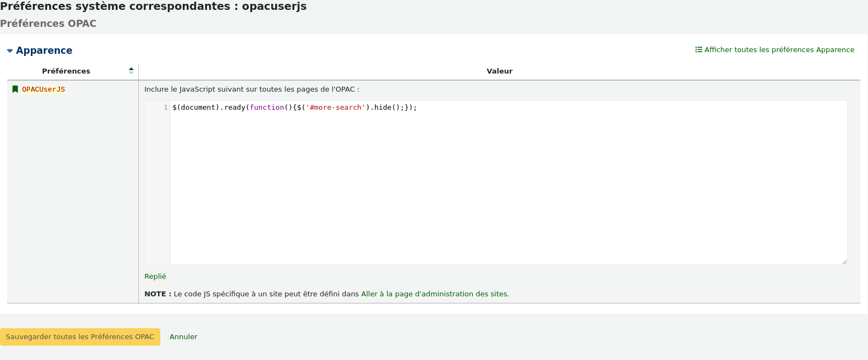Viewport: 868px width, 360px height.
Task: Toggle the Replié link below the editor
Action: click(155, 277)
